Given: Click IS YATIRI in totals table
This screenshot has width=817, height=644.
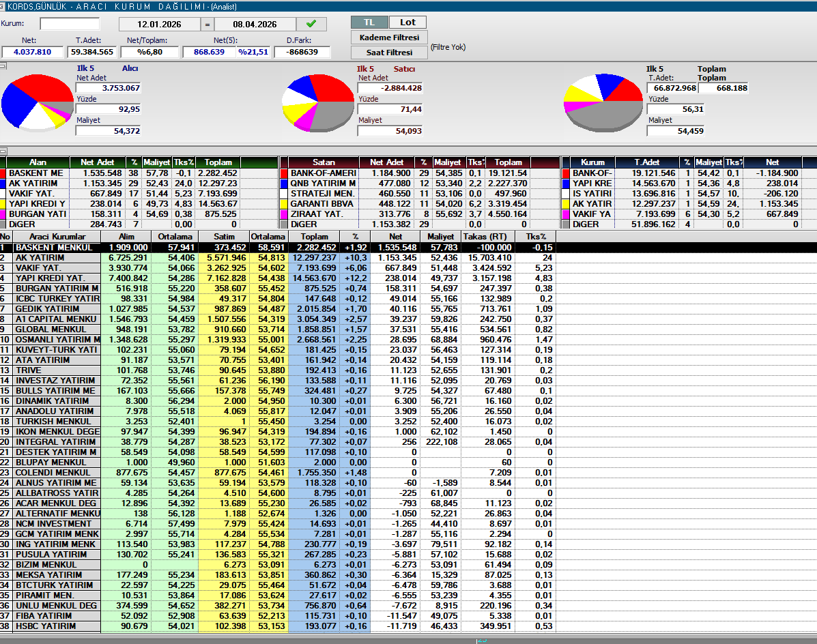Looking at the screenshot, I should pos(592,194).
